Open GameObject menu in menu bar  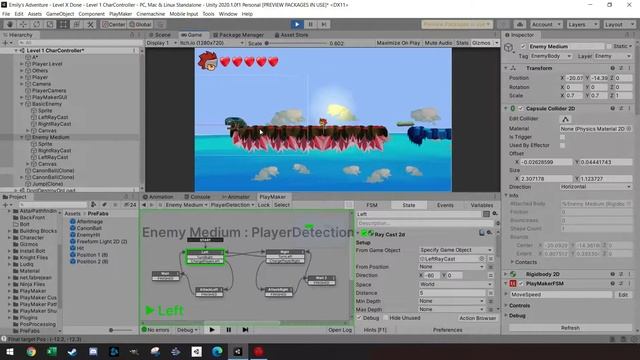point(60,14)
